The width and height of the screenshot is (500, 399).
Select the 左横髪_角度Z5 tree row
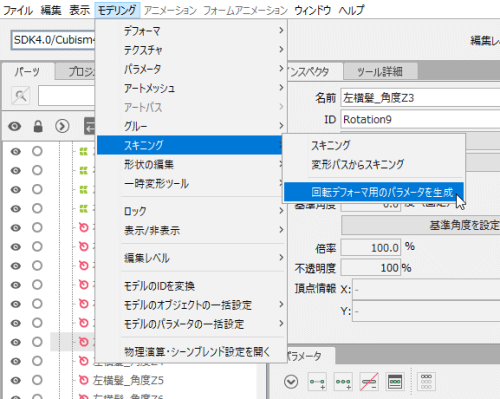pos(128,380)
